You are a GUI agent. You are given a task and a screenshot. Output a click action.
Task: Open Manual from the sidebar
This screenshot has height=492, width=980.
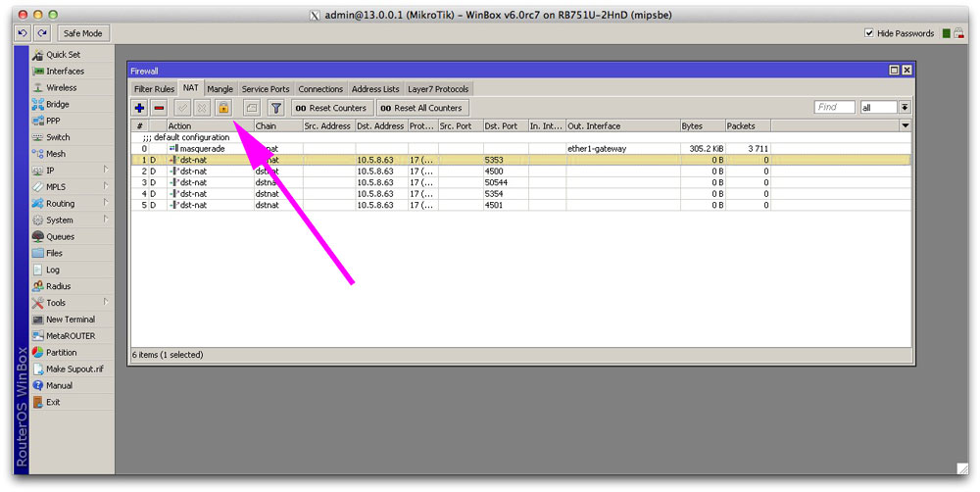coord(72,386)
